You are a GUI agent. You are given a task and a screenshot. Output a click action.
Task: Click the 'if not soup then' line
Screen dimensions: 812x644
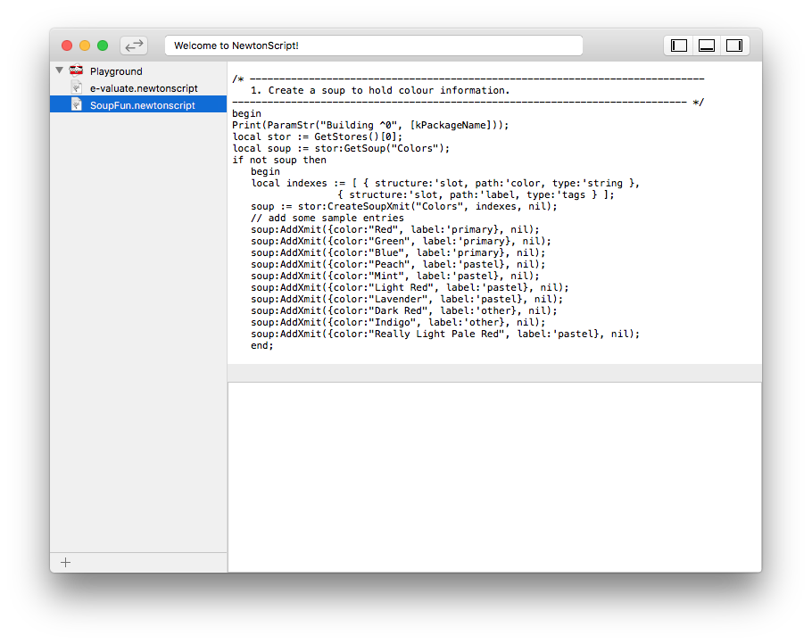[x=279, y=160]
